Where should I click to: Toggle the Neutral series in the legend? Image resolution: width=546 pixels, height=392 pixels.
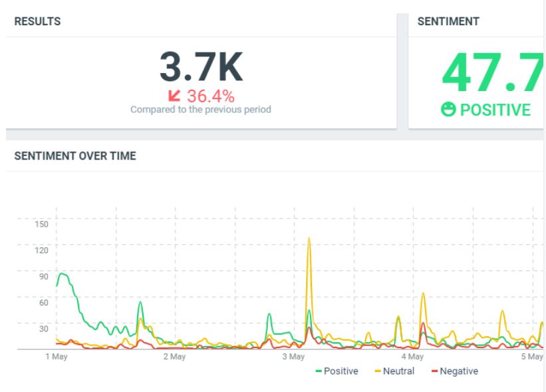[x=394, y=371]
